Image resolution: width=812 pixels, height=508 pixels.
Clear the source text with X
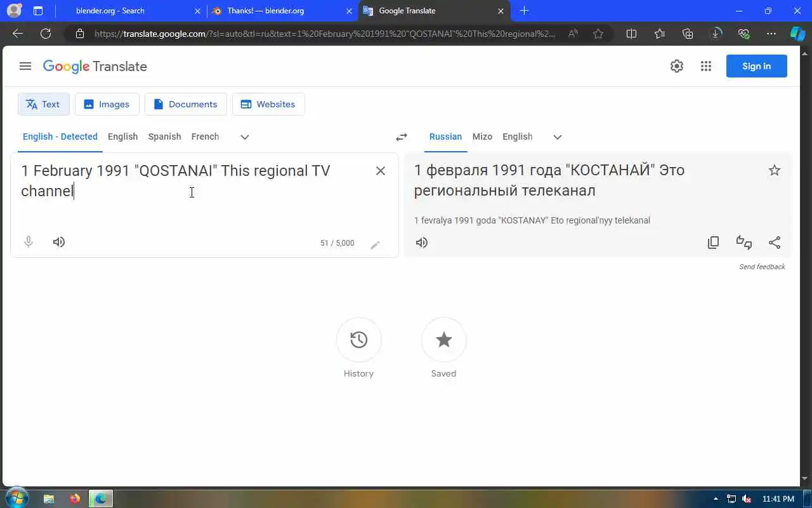(381, 170)
